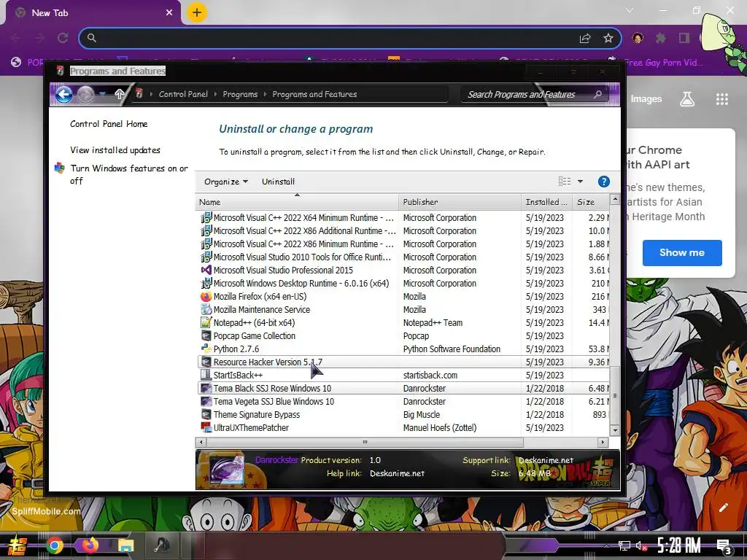This screenshot has height=560, width=747.
Task: Select Notepad++ icon in program list
Action: tap(206, 322)
